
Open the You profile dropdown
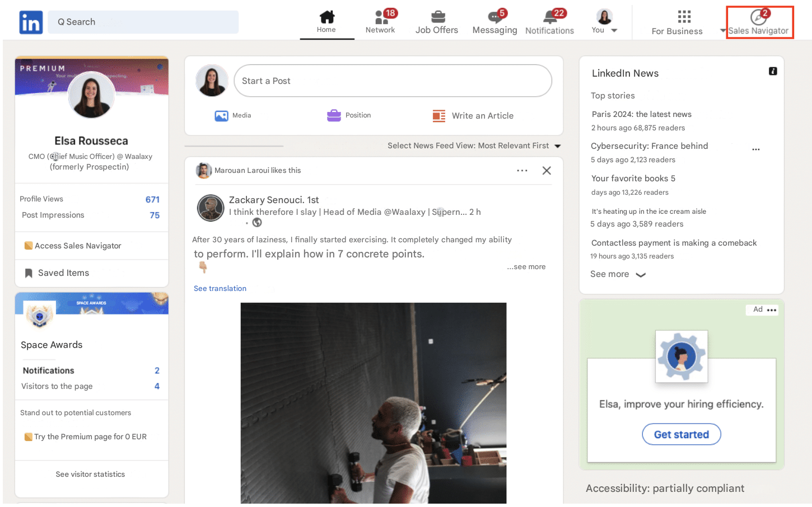604,22
